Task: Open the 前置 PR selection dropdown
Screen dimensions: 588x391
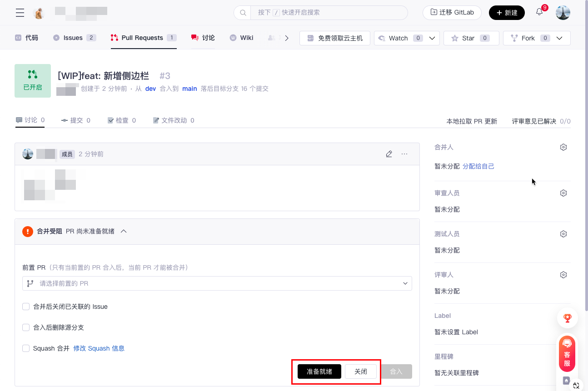Action: (x=217, y=283)
